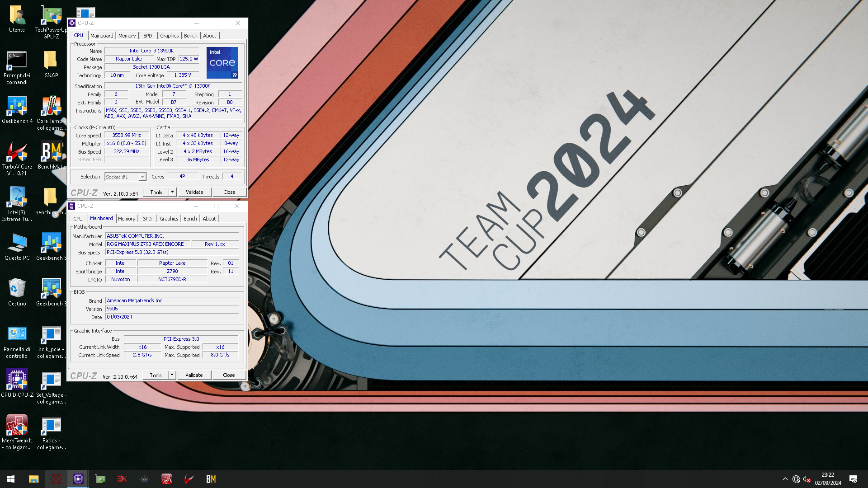
Task: Open Pannello di controllo icon
Action: click(x=17, y=342)
